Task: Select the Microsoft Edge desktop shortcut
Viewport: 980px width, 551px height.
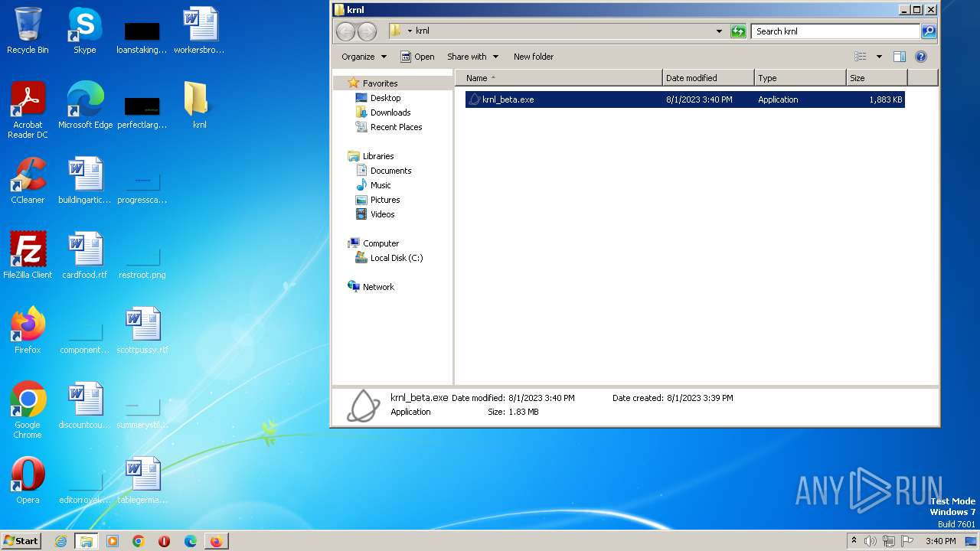Action: (85, 105)
